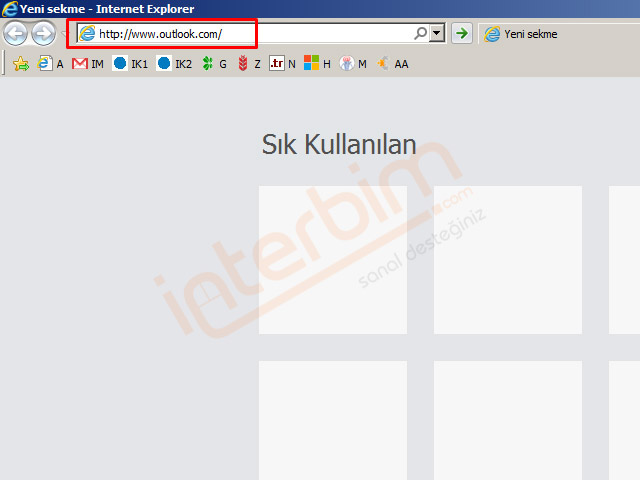Expand the address bar autocomplete dropdown arrow
This screenshot has height=480, width=640.
(x=437, y=34)
